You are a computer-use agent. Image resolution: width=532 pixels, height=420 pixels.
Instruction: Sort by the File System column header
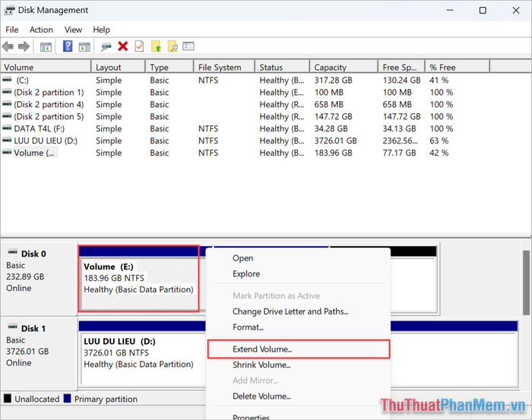pyautogui.click(x=224, y=67)
